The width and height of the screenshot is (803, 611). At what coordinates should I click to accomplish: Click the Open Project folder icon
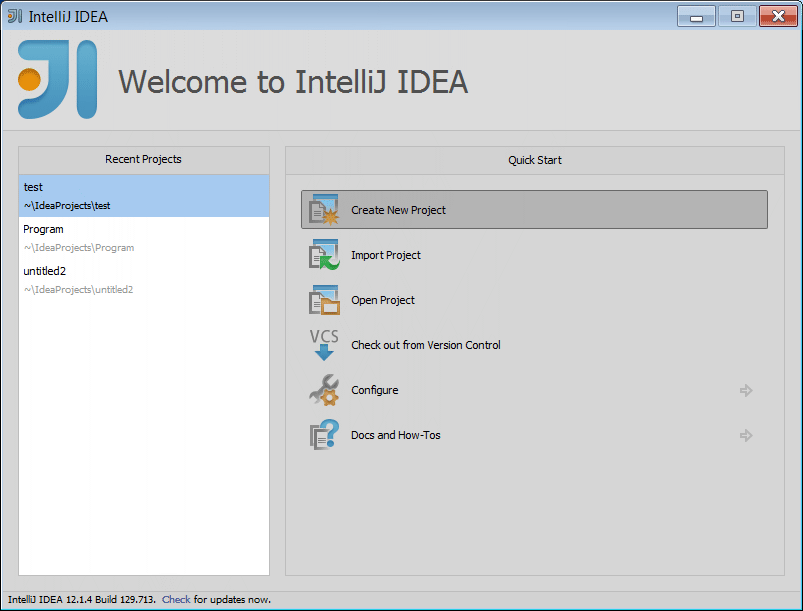pos(324,300)
